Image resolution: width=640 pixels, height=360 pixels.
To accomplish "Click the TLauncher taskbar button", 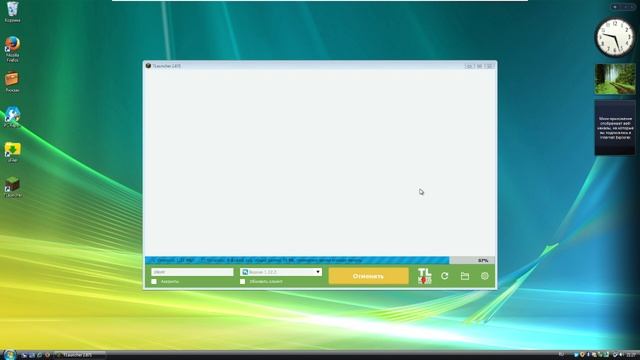I will point(80,355).
